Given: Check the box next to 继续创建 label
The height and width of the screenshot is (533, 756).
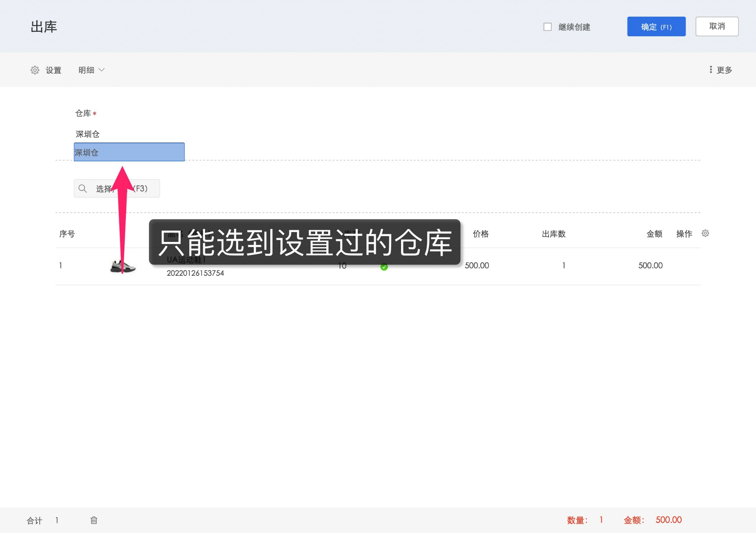Looking at the screenshot, I should click(547, 26).
